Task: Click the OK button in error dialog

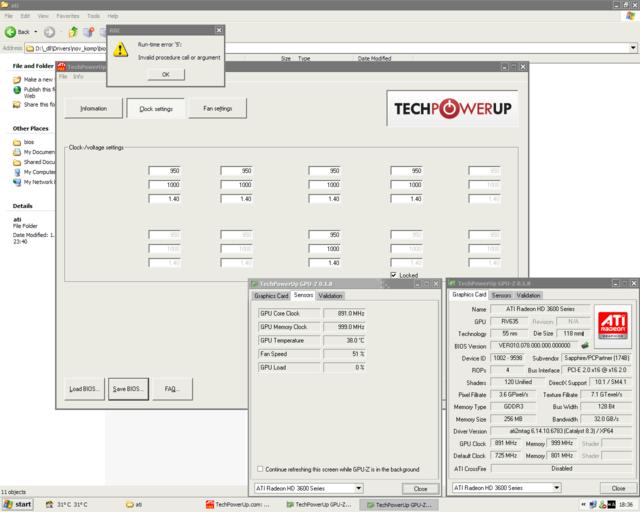Action: coord(166,74)
